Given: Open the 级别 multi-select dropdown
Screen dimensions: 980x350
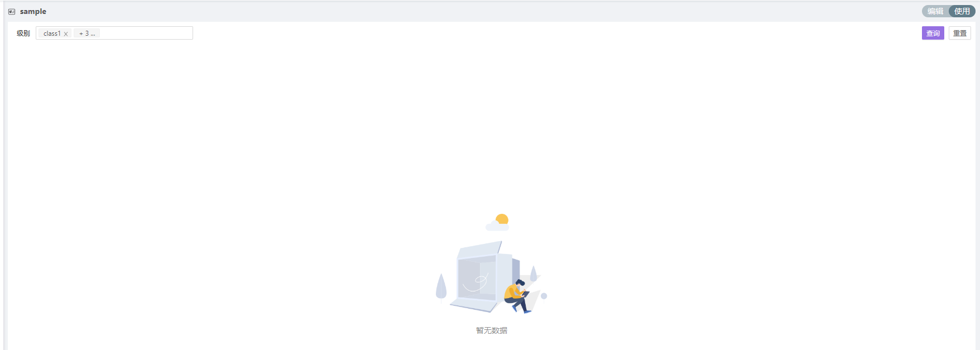Looking at the screenshot, I should click(x=114, y=33).
